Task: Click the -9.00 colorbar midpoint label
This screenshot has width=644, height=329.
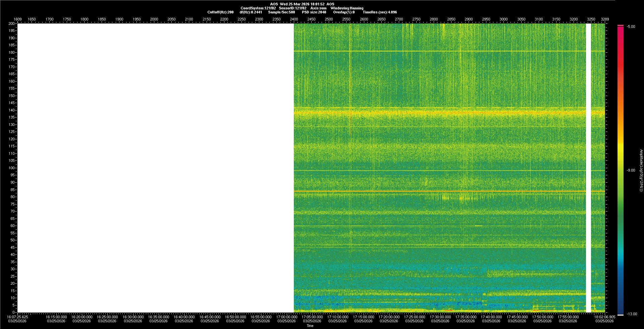Action: [x=631, y=170]
